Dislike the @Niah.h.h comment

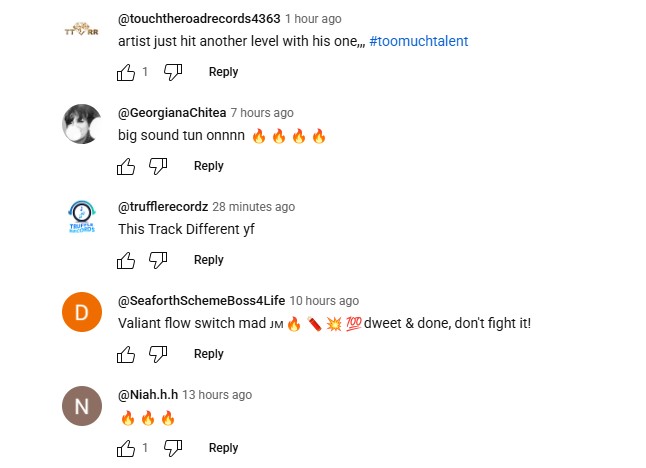[x=173, y=448]
